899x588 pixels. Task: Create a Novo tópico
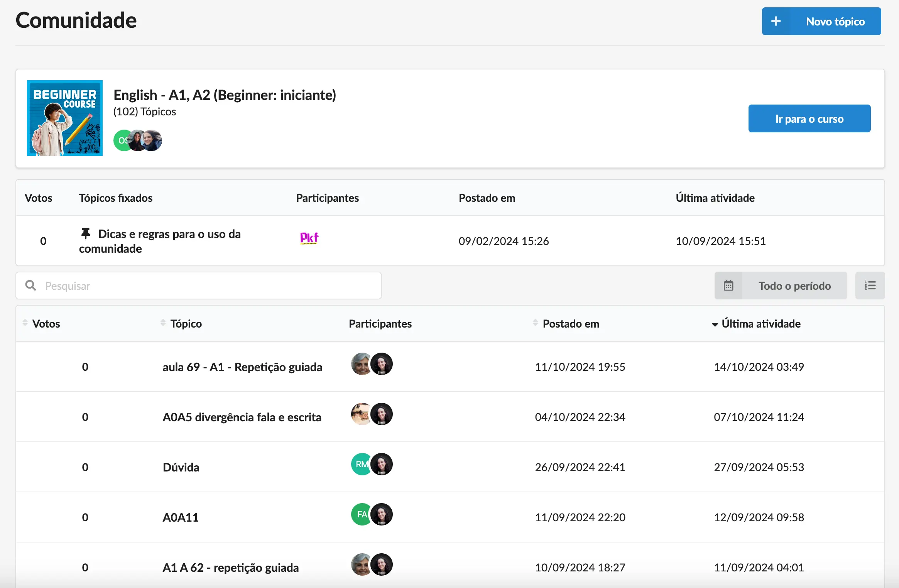[821, 21]
